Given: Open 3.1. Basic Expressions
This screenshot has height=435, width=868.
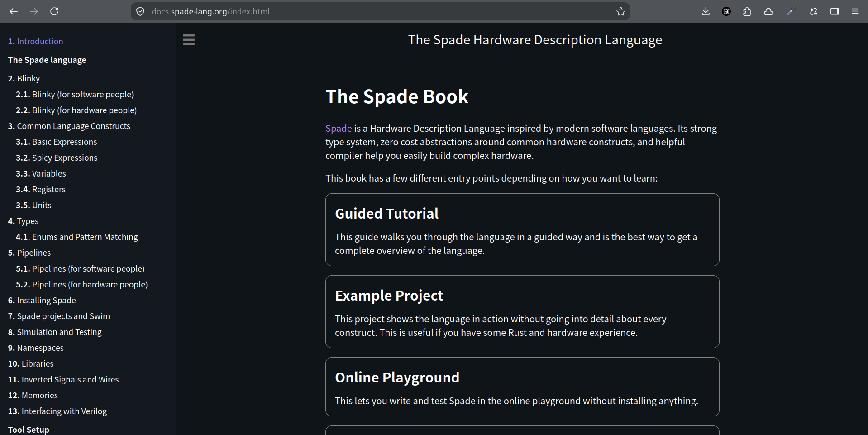Looking at the screenshot, I should (x=56, y=142).
